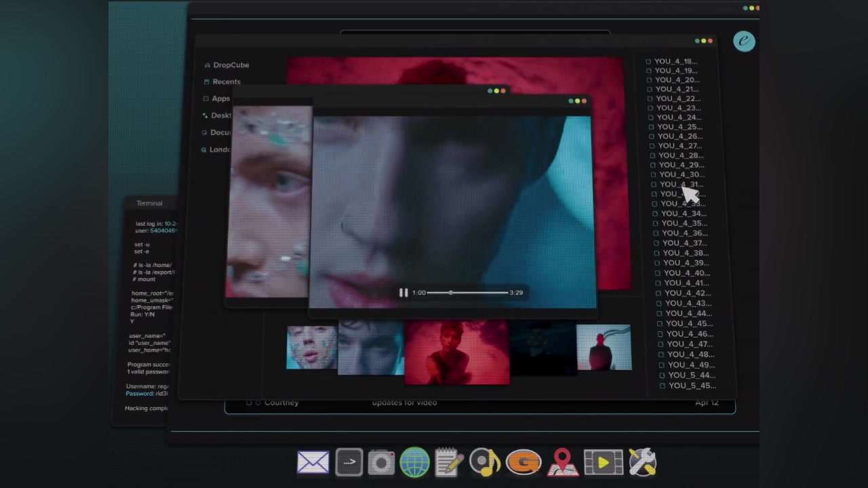Viewport: 868px width, 488px height.
Task: Select the file YOU_4_39...
Action: click(x=686, y=263)
